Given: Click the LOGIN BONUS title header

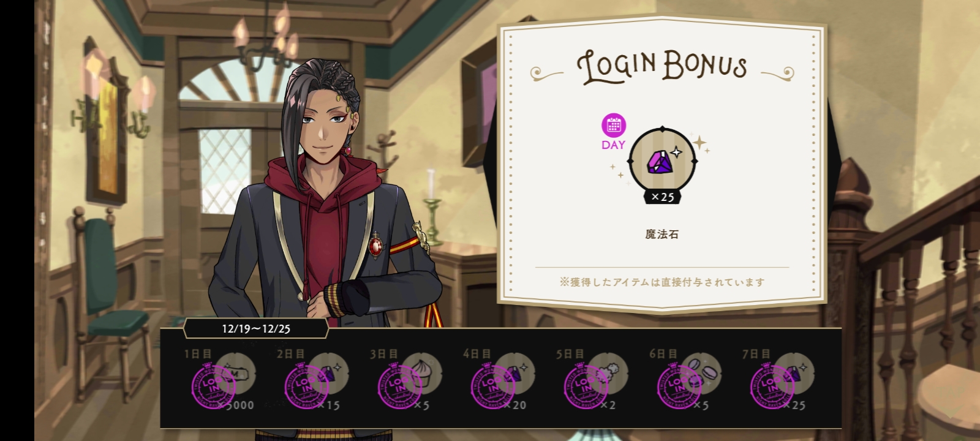Looking at the screenshot, I should click(x=662, y=67).
